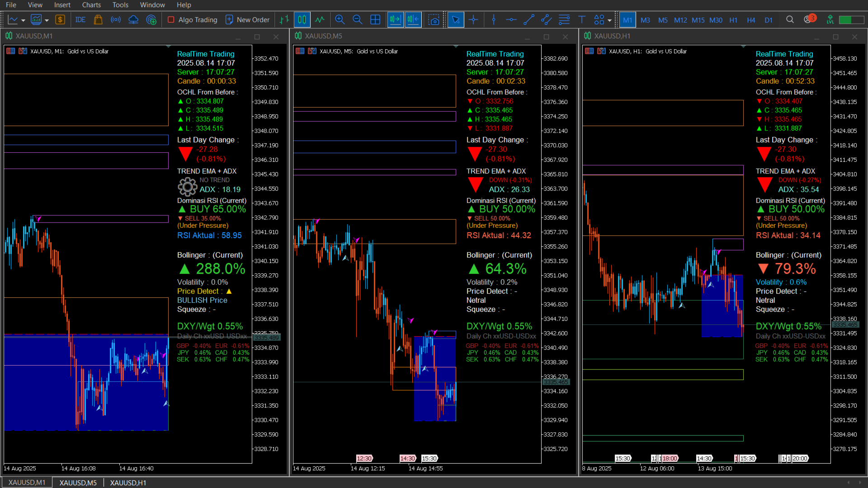Viewport: 868px width, 488px height.
Task: Open the VPS cloud hosting icon
Action: (x=133, y=20)
